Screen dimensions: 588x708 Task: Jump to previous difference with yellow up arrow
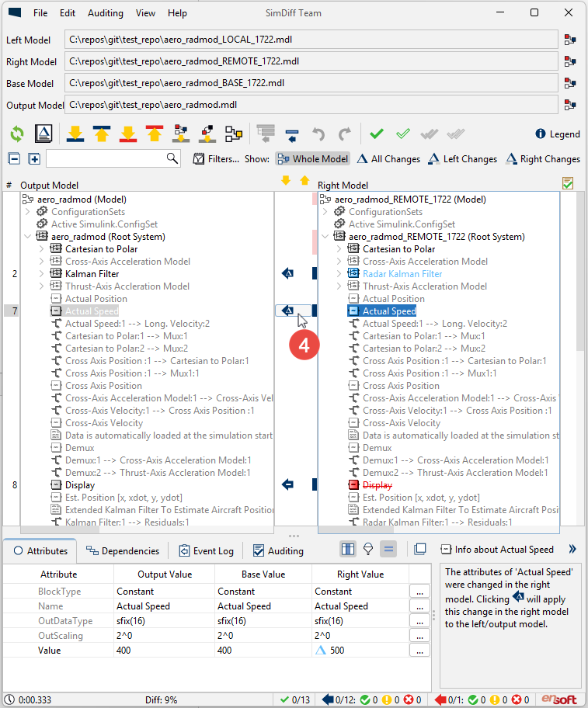point(304,181)
